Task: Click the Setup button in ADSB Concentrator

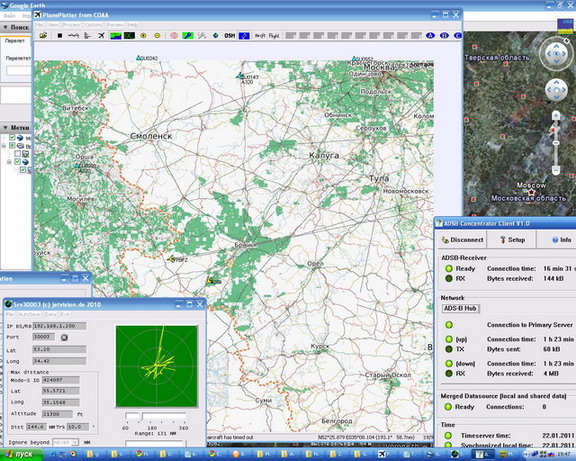Action: tap(512, 240)
